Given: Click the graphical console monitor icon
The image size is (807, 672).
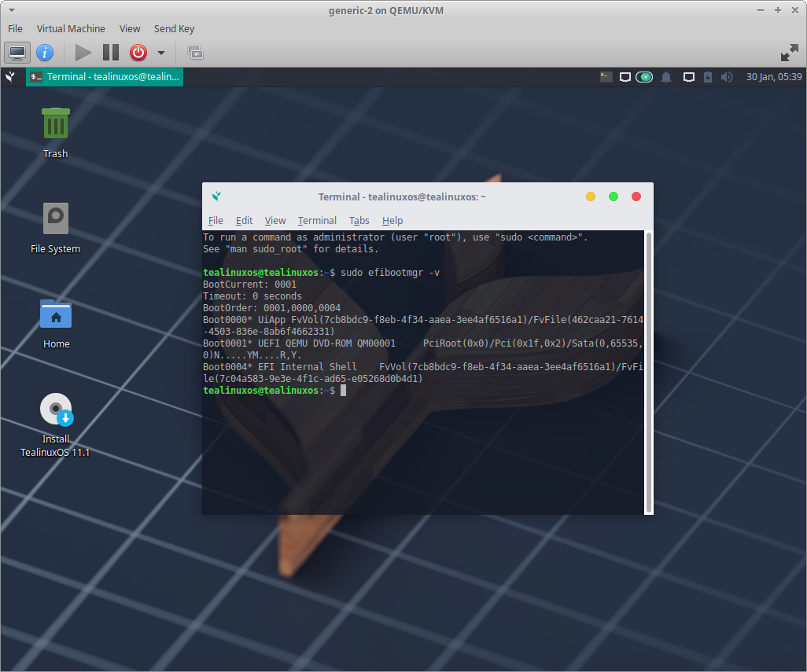Looking at the screenshot, I should (x=17, y=53).
